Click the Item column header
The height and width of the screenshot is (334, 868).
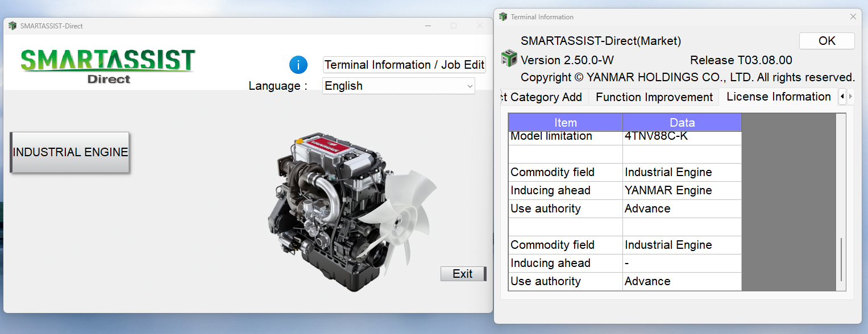point(564,122)
